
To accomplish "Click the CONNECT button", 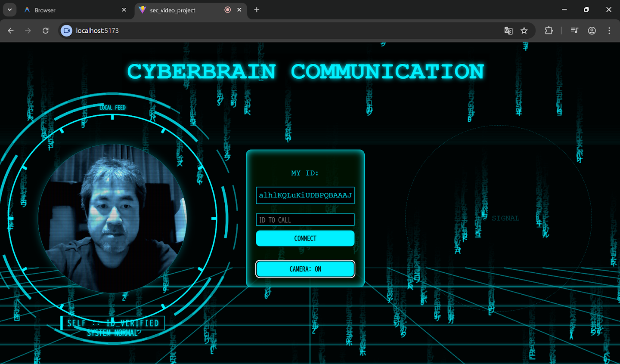I will tap(305, 238).
